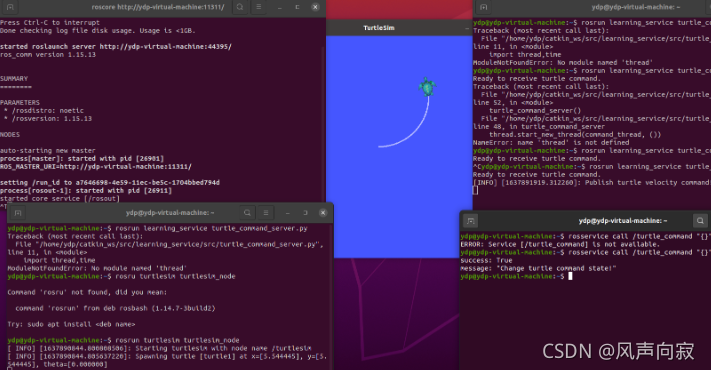The image size is (711, 370).
Task: Click the turtle in TurtleSim canvas
Action: (x=427, y=87)
